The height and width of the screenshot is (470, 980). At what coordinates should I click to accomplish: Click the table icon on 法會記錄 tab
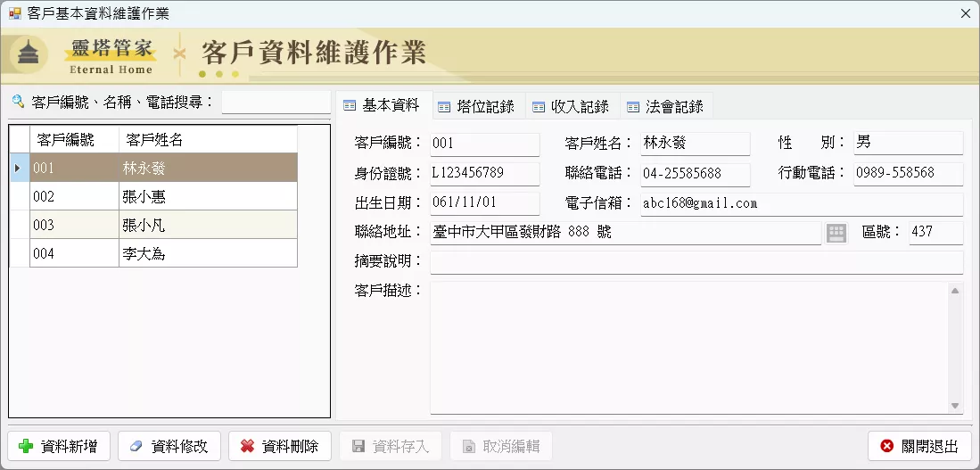(x=633, y=107)
